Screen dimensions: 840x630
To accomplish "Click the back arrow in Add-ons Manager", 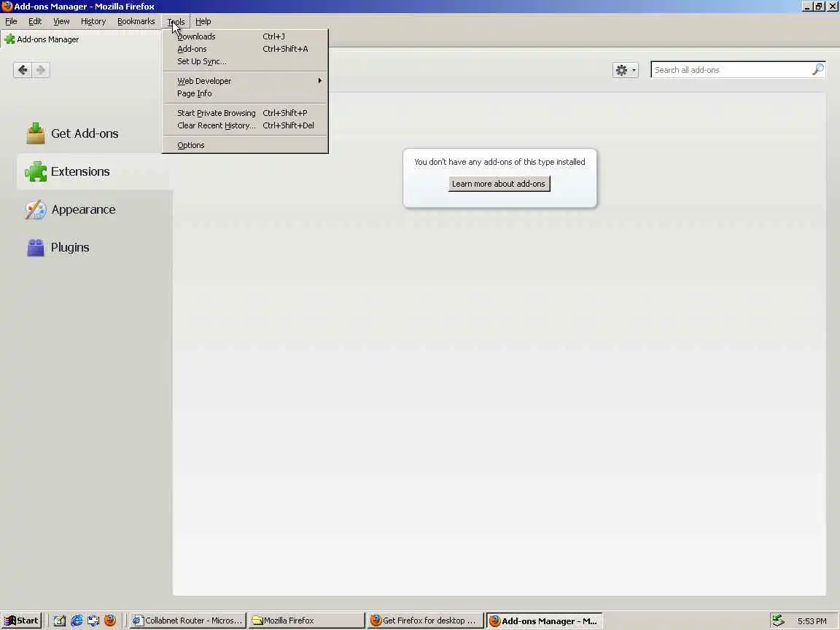I will [x=23, y=70].
